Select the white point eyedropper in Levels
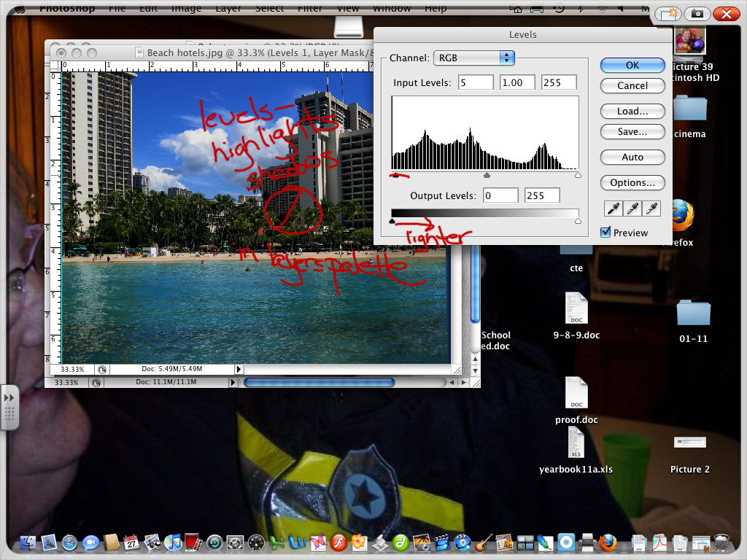This screenshot has width=747, height=560. 651,209
